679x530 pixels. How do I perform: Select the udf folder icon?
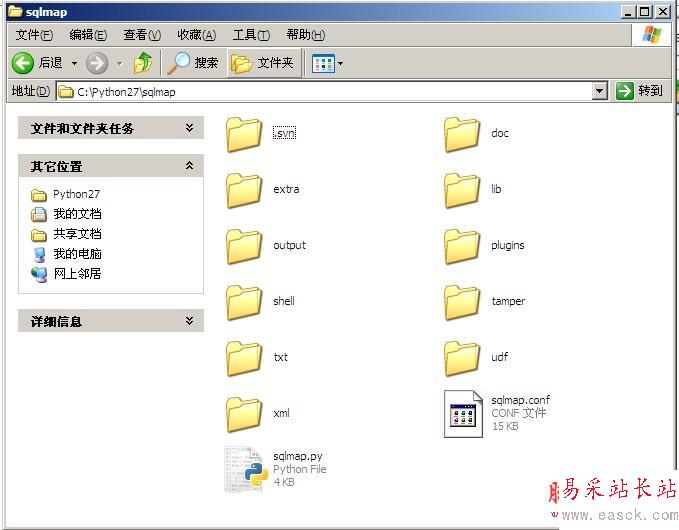coord(462,358)
